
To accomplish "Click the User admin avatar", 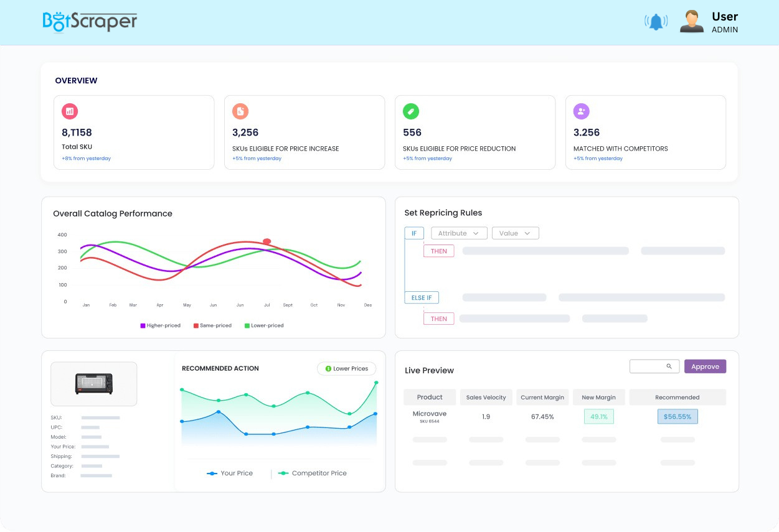I will [691, 21].
